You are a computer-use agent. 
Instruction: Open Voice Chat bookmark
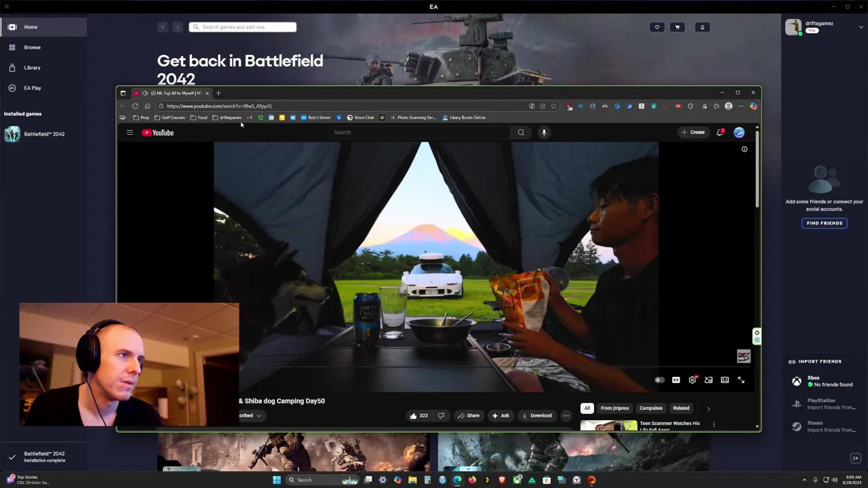360,117
